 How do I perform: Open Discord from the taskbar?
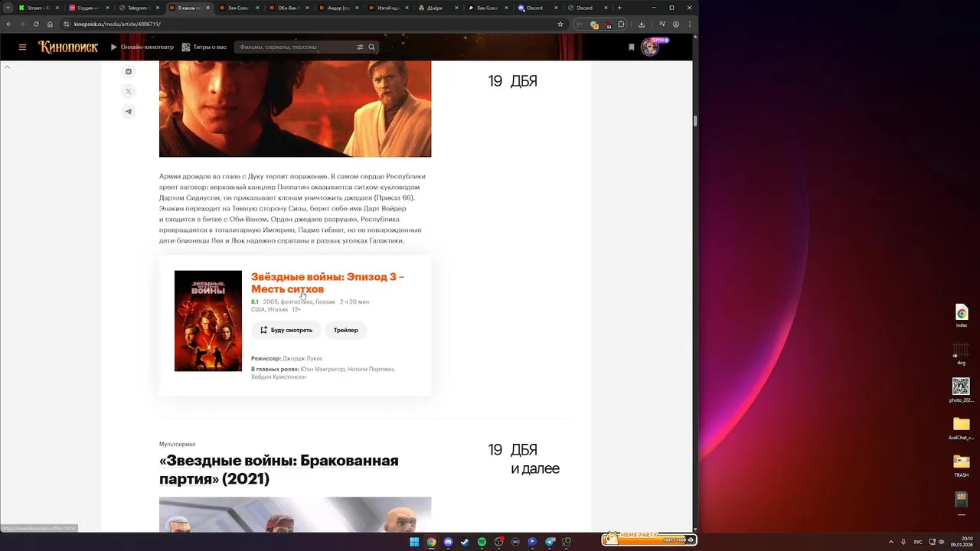pyautogui.click(x=448, y=542)
